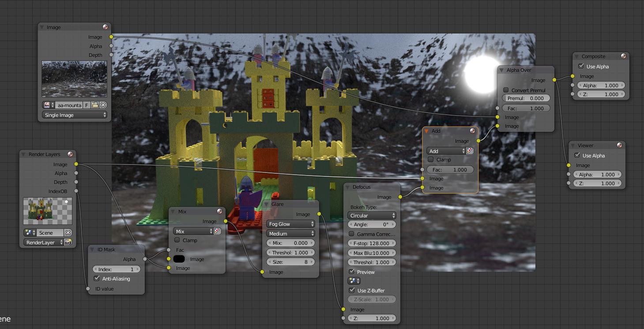Image resolution: width=644 pixels, height=329 pixels.
Task: Unlink scene with X in Render Layers node
Action: 68,232
